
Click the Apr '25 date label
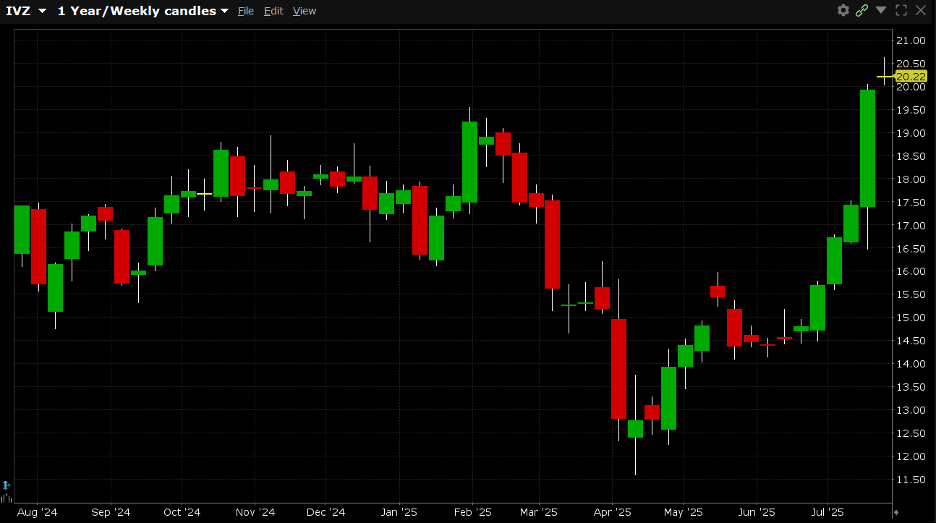click(612, 513)
